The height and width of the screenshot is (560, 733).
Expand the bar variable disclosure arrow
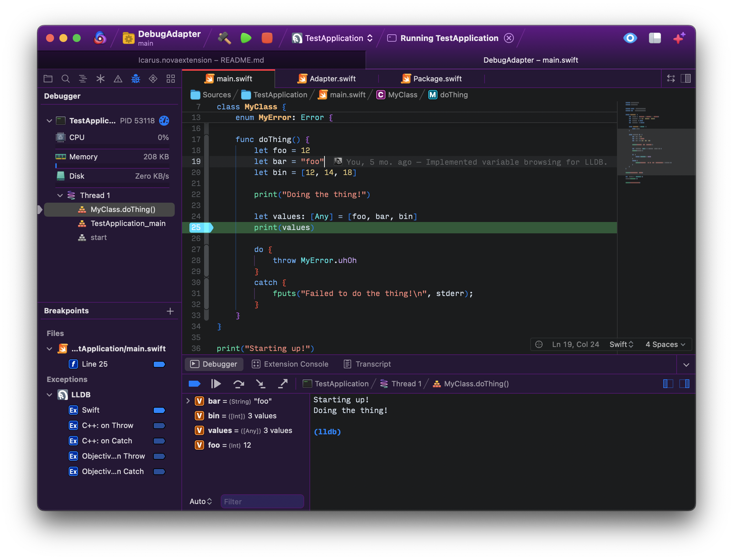point(188,401)
